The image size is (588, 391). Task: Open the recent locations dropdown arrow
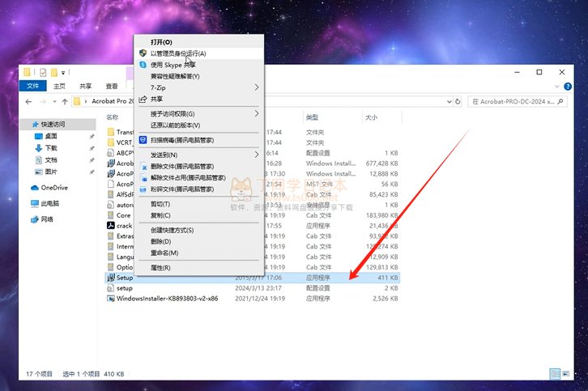55,101
